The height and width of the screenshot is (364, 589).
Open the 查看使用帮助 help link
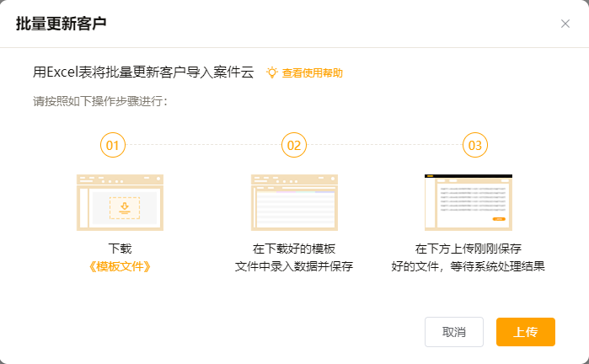click(312, 73)
